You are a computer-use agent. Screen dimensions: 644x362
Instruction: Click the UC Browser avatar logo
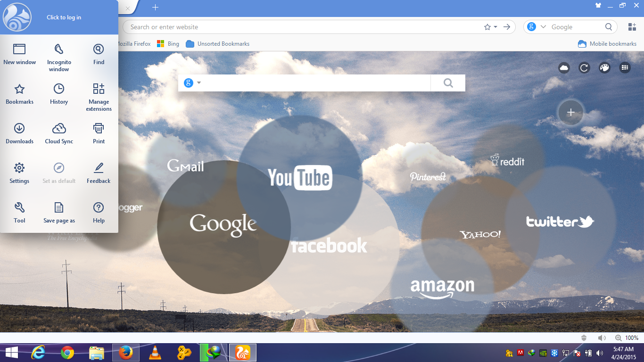(x=17, y=17)
